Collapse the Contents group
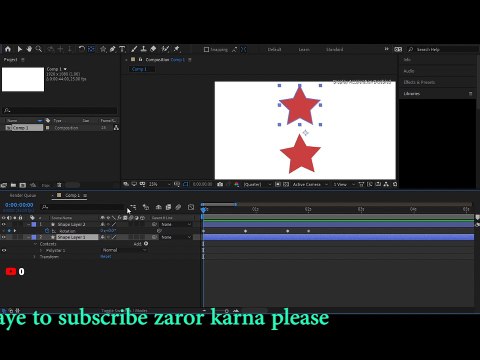Image resolution: width=480 pixels, height=360 pixels. tap(35, 244)
